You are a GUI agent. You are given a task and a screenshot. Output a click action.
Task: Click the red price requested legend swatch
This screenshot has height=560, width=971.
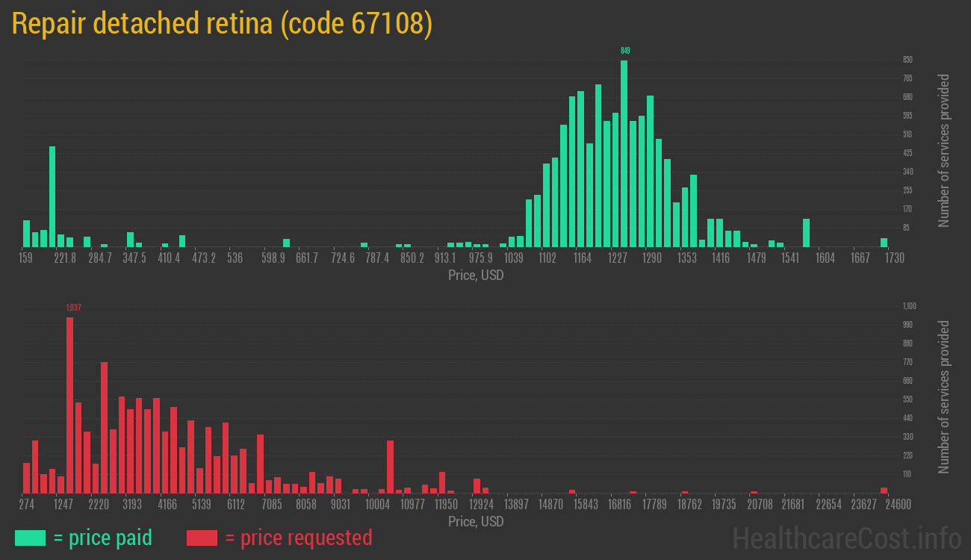[202, 538]
